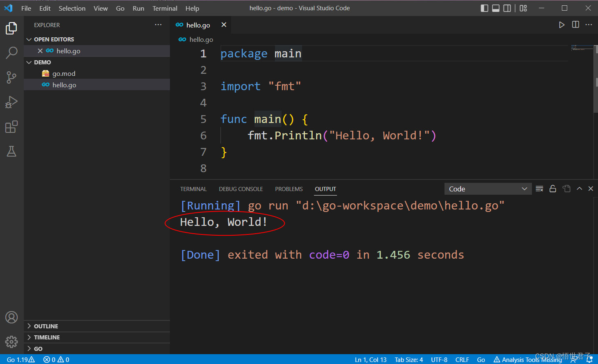Expand the Timeline section
The width and height of the screenshot is (598, 364).
click(47, 337)
